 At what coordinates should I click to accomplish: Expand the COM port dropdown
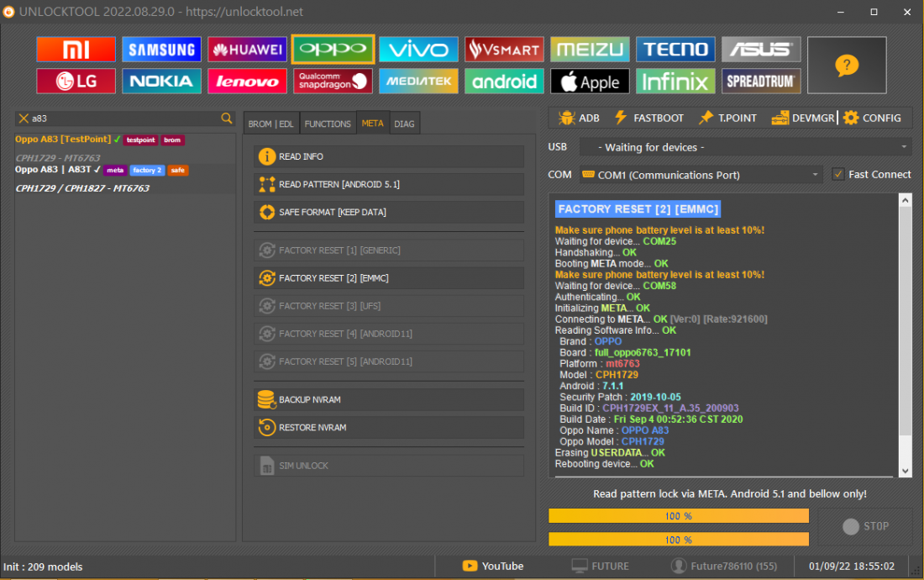pos(701,175)
